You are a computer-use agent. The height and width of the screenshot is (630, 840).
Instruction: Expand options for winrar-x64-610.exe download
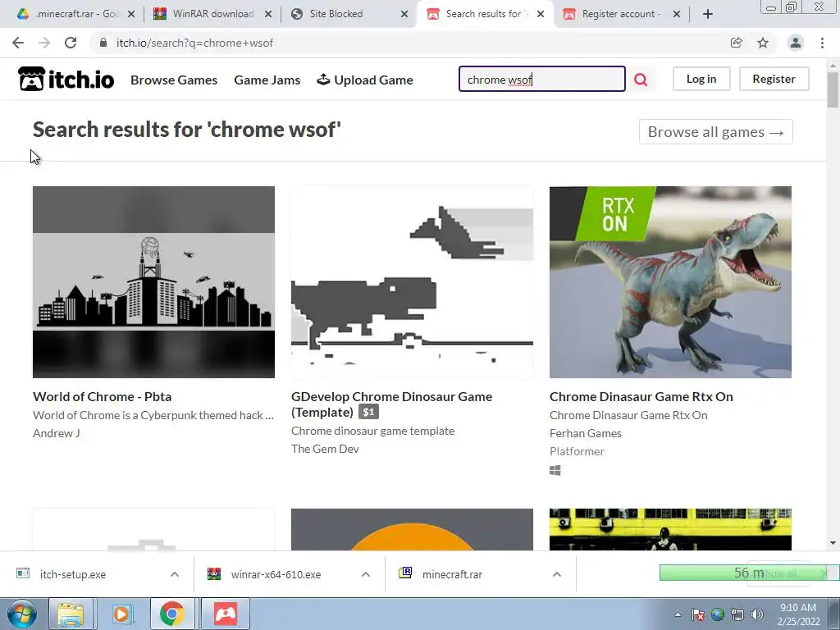[366, 574]
